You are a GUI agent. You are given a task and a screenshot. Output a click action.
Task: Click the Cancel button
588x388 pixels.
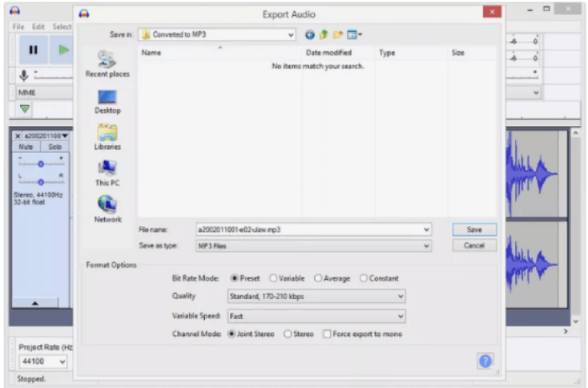pos(474,245)
